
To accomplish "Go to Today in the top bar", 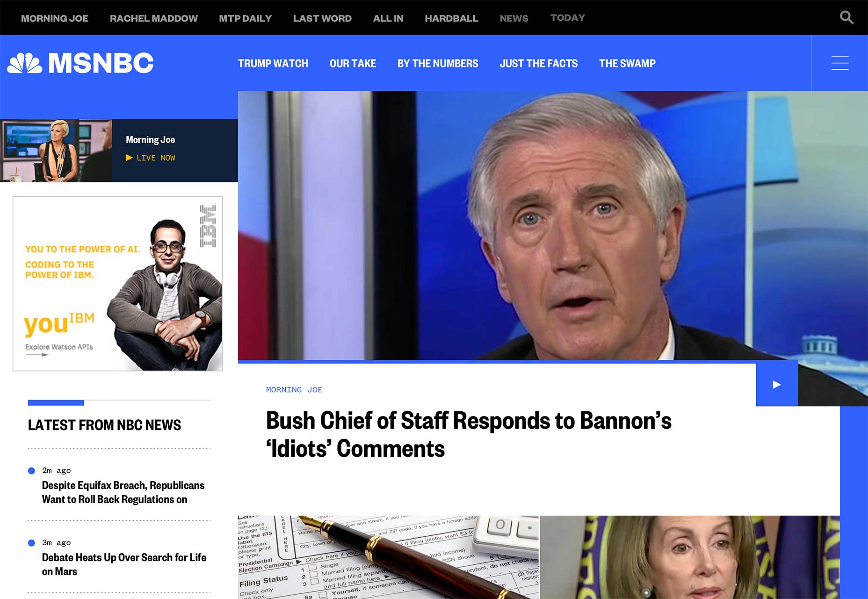I will pyautogui.click(x=568, y=18).
